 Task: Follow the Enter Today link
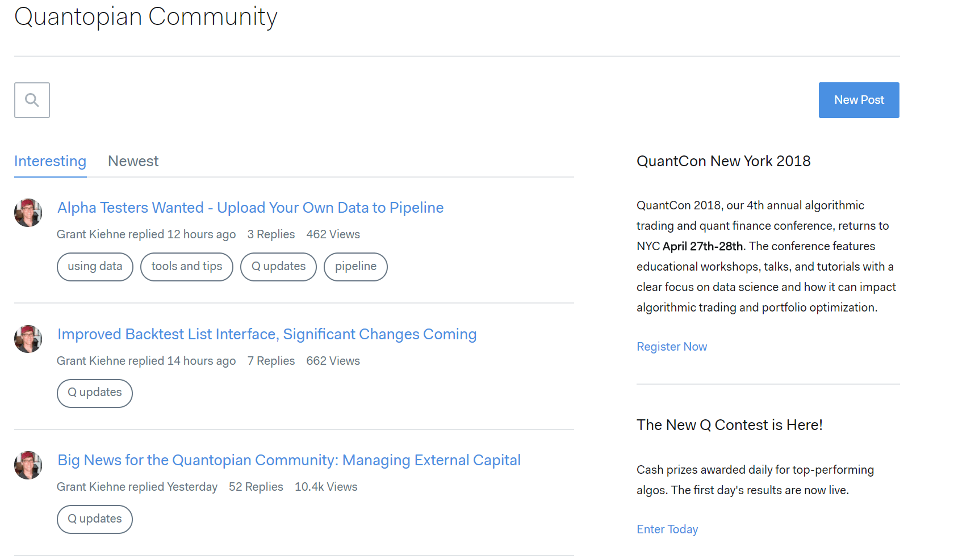tap(667, 529)
